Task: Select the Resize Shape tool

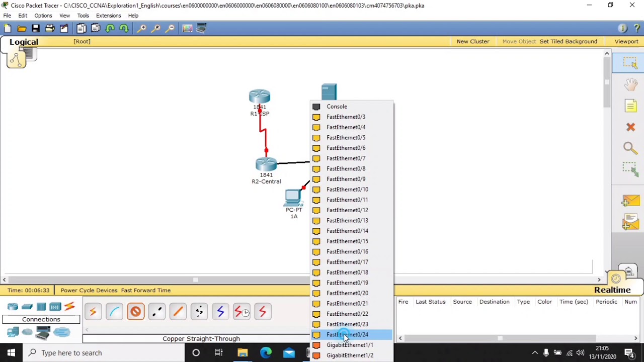Action: coord(630,169)
